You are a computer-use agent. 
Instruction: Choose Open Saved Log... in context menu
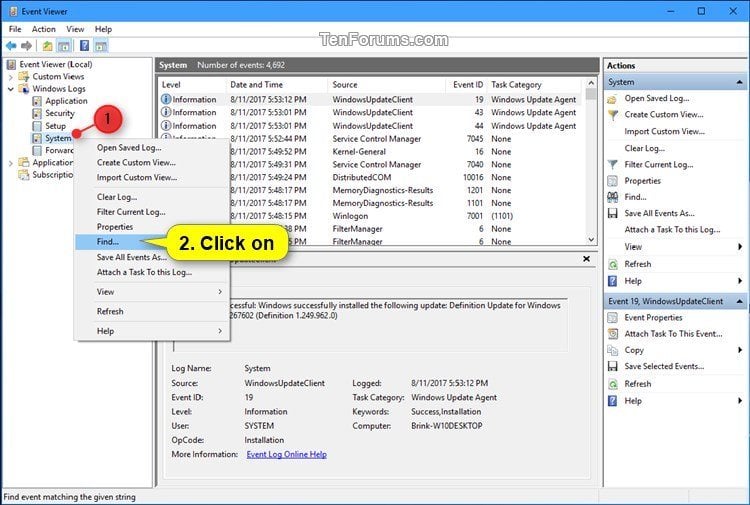point(152,148)
